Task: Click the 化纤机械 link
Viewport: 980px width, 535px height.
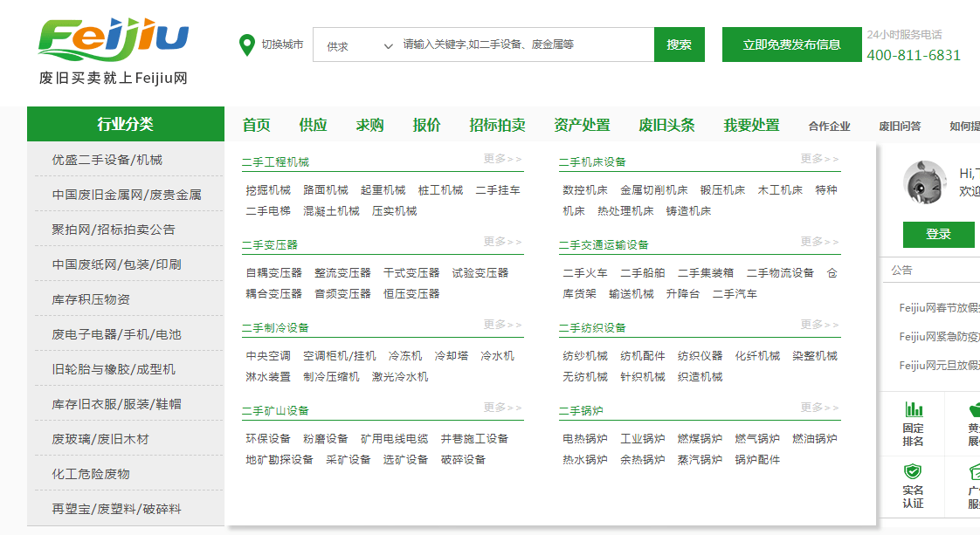Action: [x=757, y=356]
